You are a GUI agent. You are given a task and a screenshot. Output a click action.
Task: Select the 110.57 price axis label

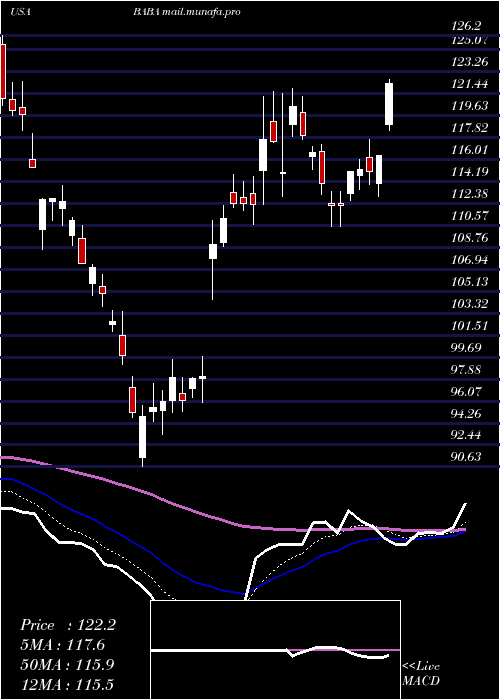point(469,216)
